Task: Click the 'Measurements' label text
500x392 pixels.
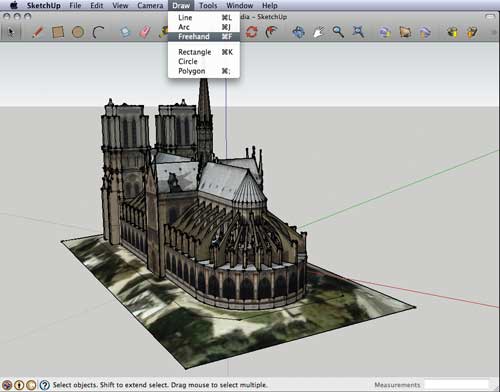Action: pos(397,385)
